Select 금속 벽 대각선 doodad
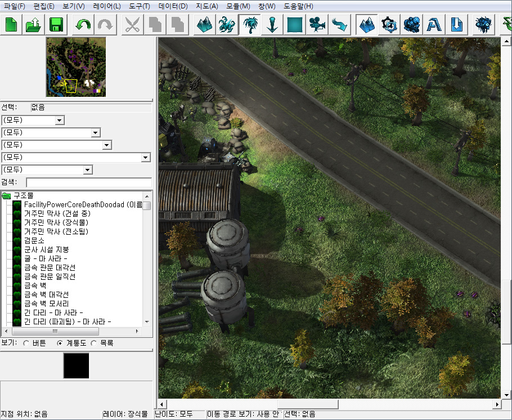 click(x=46, y=295)
